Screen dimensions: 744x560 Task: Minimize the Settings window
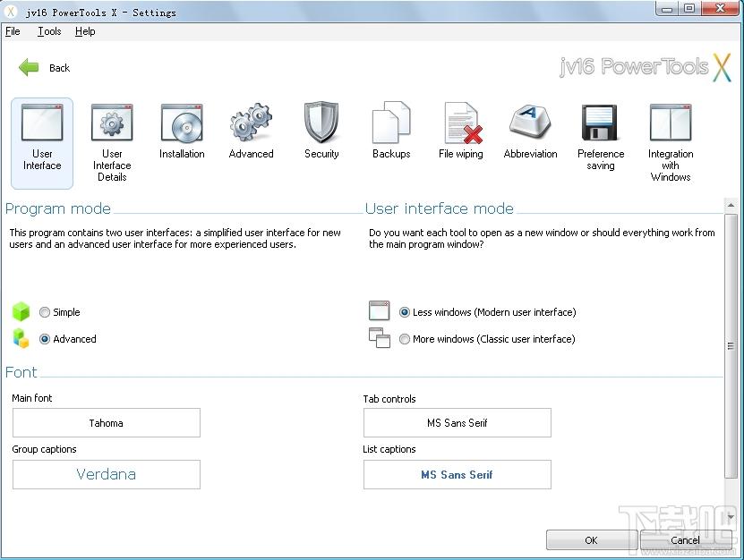667,9
